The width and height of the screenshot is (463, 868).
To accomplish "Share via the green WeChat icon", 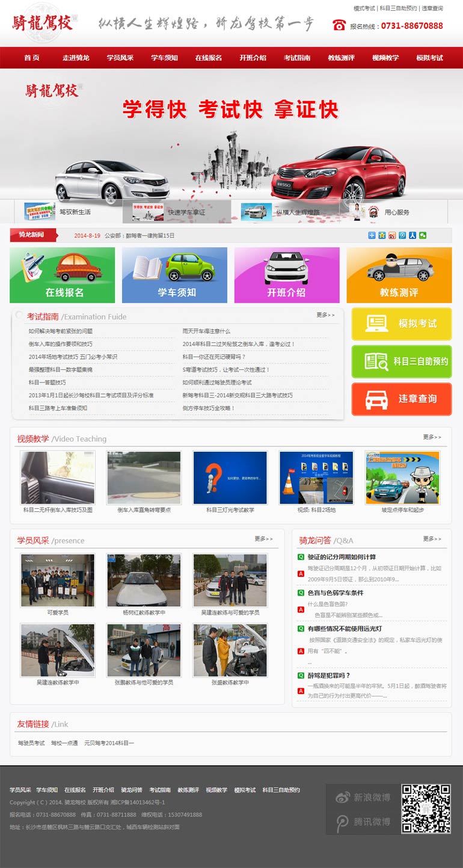I will [423, 235].
